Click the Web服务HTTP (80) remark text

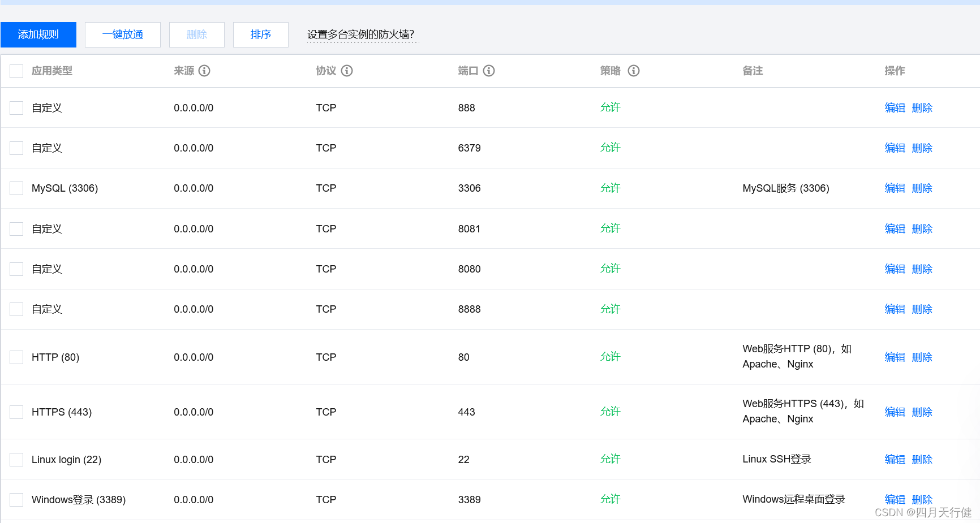tap(797, 357)
